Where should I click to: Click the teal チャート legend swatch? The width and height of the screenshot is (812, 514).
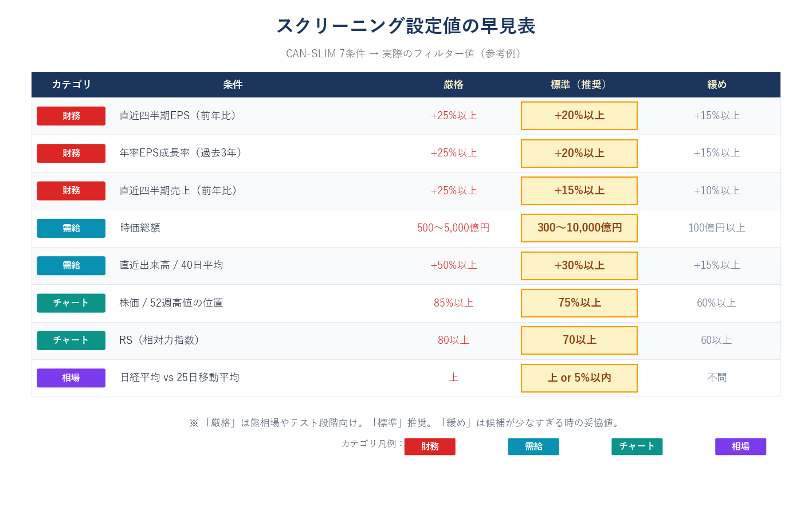tap(637, 446)
